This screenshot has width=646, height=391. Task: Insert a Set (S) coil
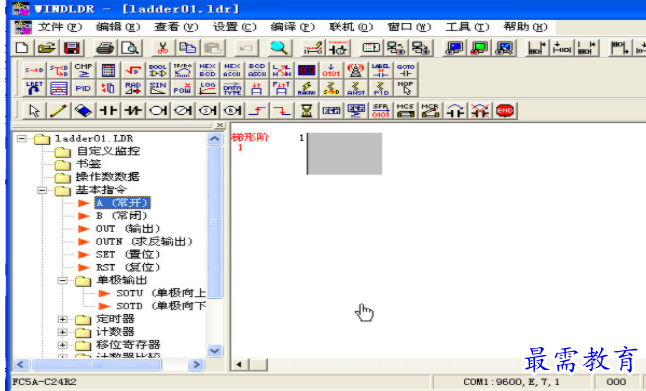click(208, 110)
